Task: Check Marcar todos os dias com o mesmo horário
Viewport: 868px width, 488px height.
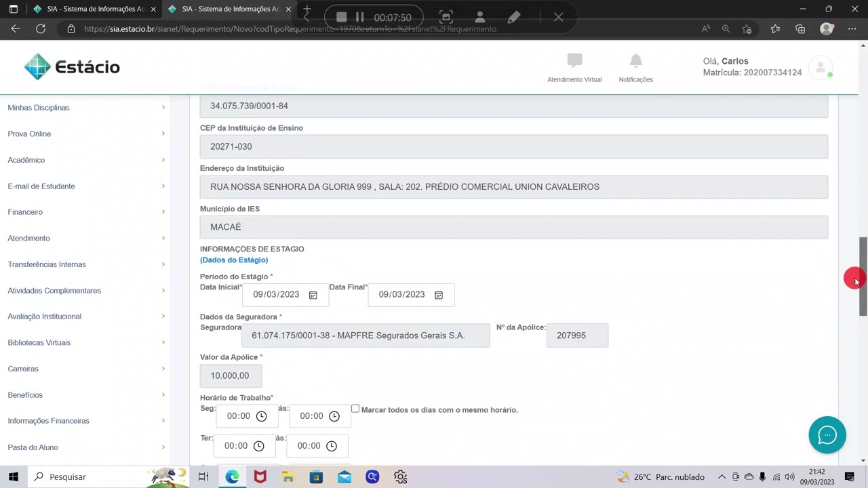Action: pos(355,409)
